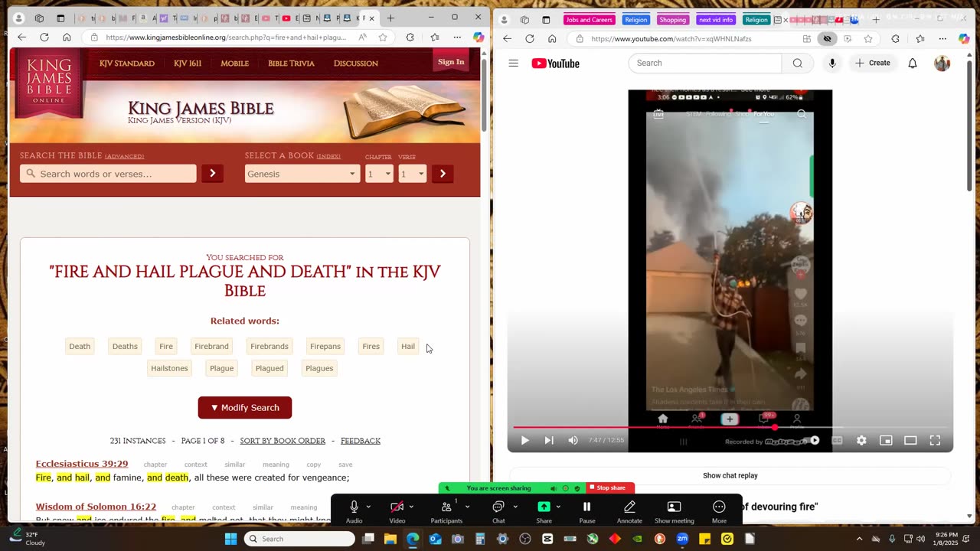Open the chapter number dropdown

pos(379,174)
